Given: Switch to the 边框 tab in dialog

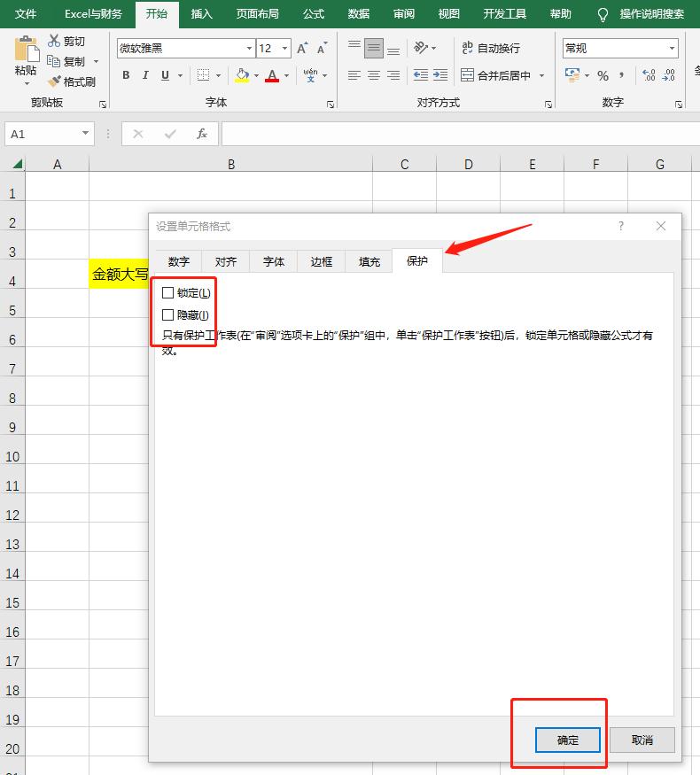Looking at the screenshot, I should click(321, 261).
